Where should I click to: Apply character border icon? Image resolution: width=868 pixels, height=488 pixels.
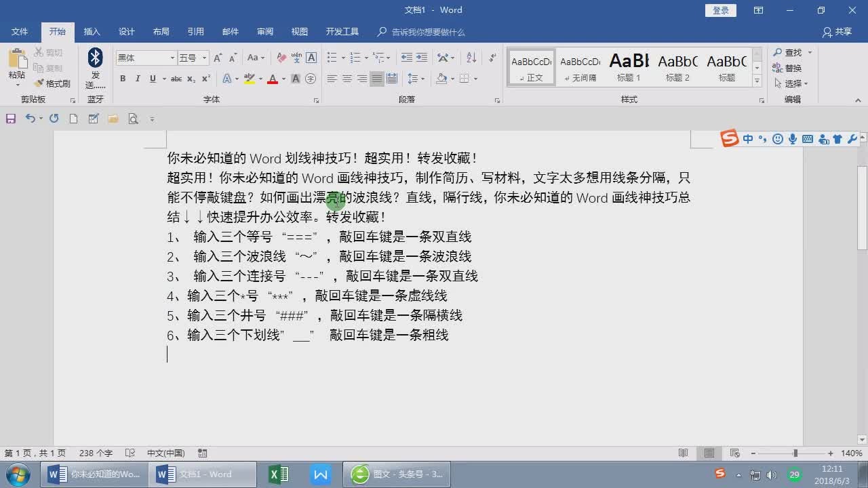[x=311, y=58]
